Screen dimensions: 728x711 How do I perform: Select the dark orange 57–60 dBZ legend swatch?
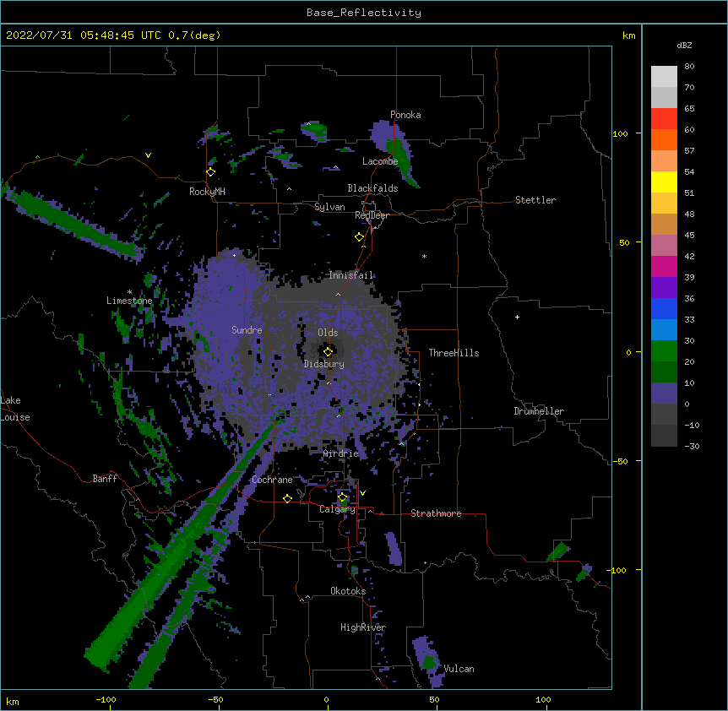click(664, 139)
